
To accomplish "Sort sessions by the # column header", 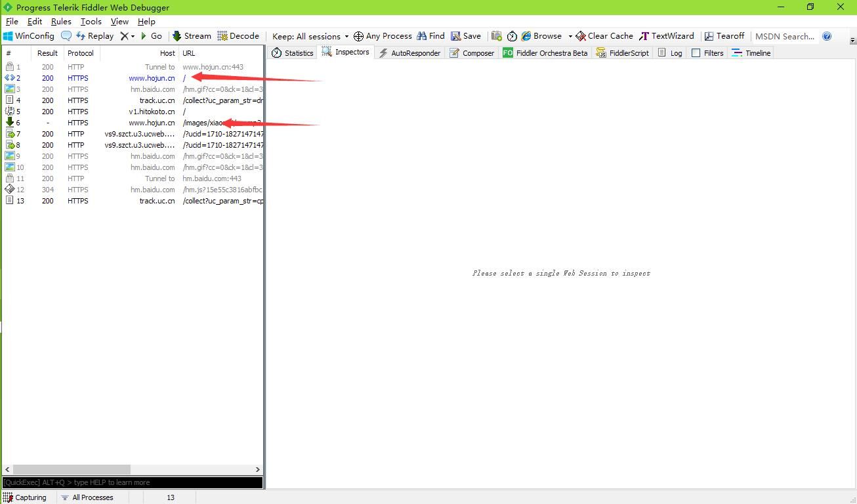I will point(16,53).
